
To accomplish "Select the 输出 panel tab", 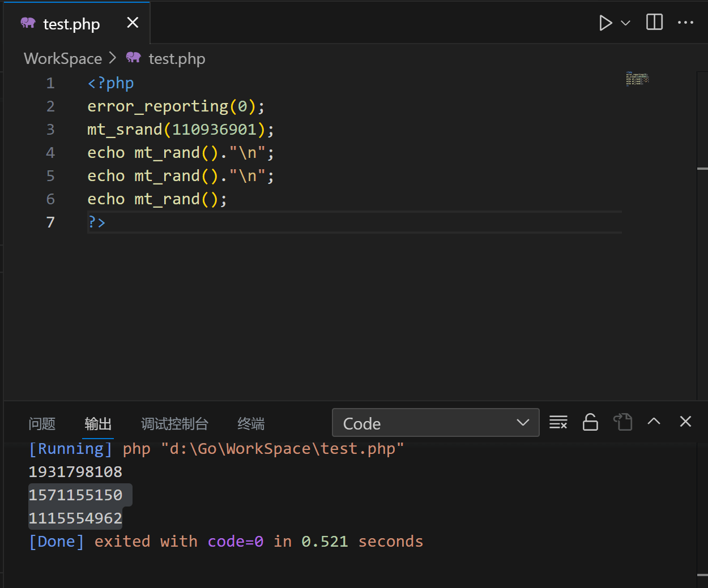I will click(98, 424).
